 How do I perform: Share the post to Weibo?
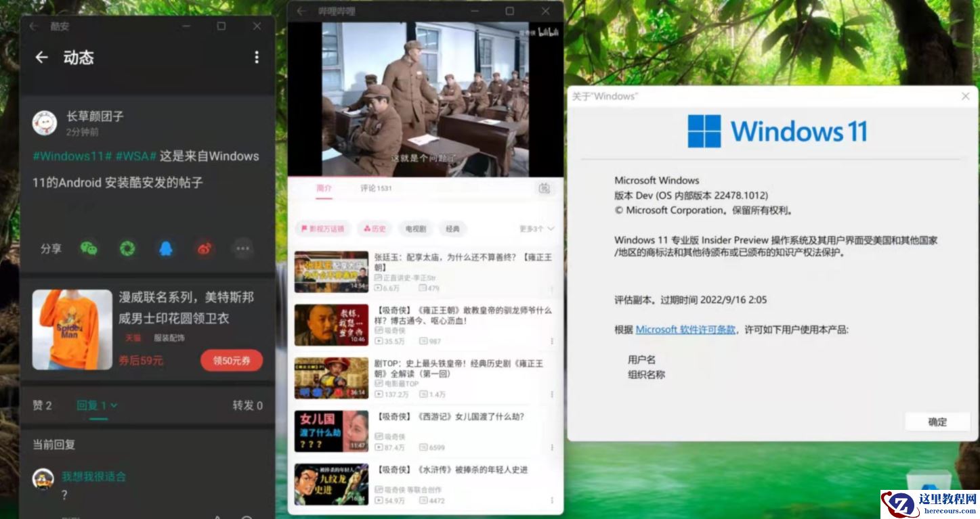coord(205,249)
